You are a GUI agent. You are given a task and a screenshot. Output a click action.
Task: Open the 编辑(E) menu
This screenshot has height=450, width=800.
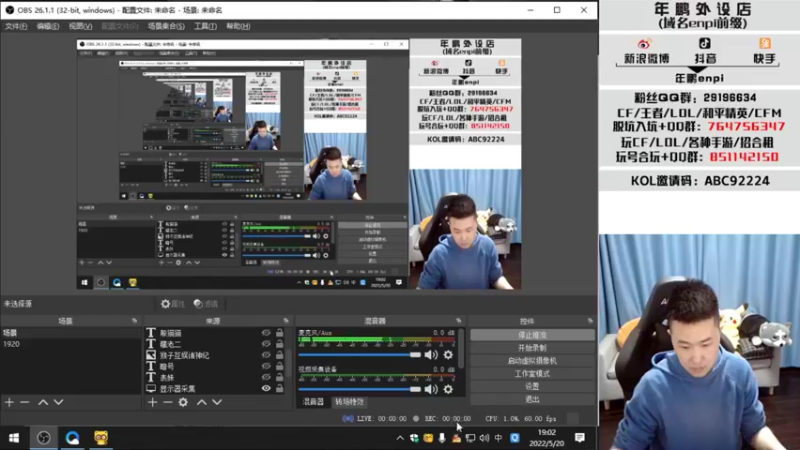(x=48, y=26)
